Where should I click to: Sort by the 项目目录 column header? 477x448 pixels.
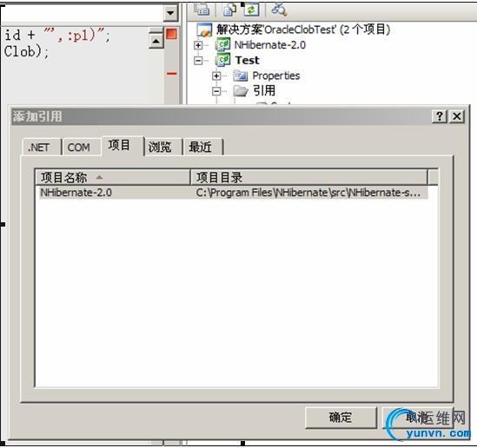point(309,177)
